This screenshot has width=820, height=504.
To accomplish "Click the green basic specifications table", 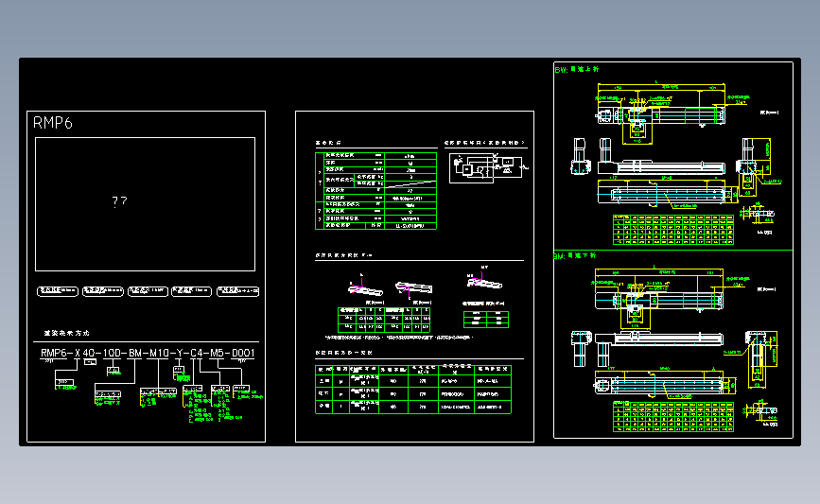I will (376, 191).
